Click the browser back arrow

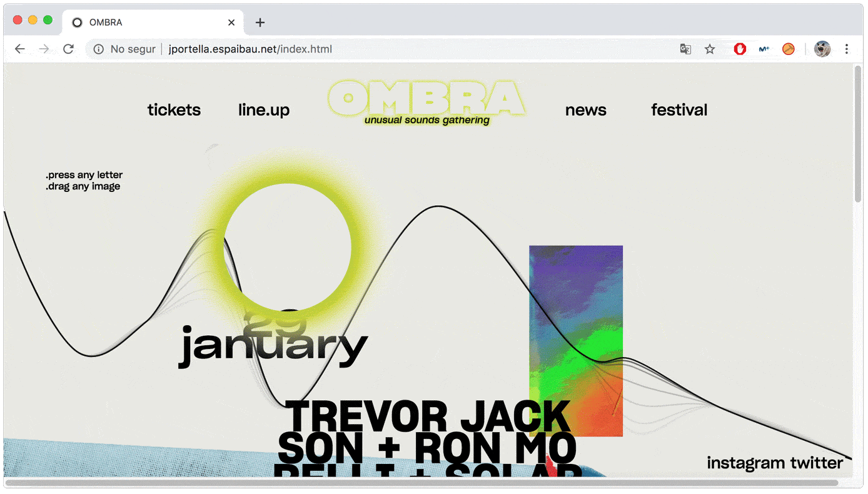click(x=20, y=49)
